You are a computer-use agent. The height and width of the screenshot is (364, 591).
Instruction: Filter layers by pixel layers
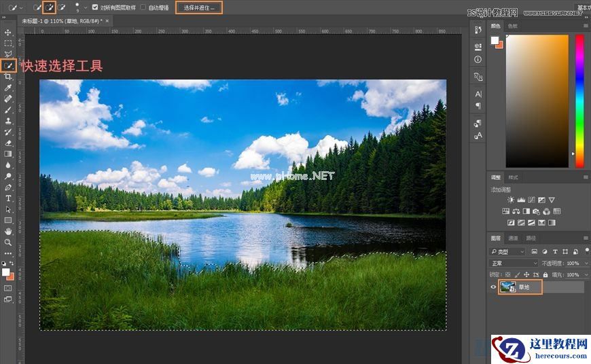(534, 251)
